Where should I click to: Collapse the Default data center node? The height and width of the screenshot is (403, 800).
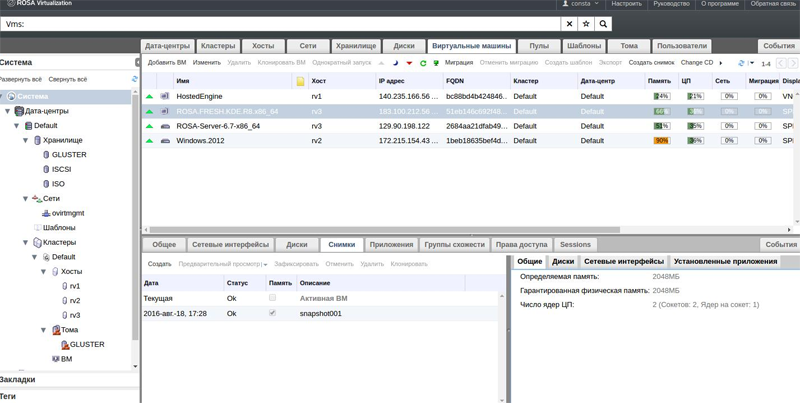tap(16, 126)
